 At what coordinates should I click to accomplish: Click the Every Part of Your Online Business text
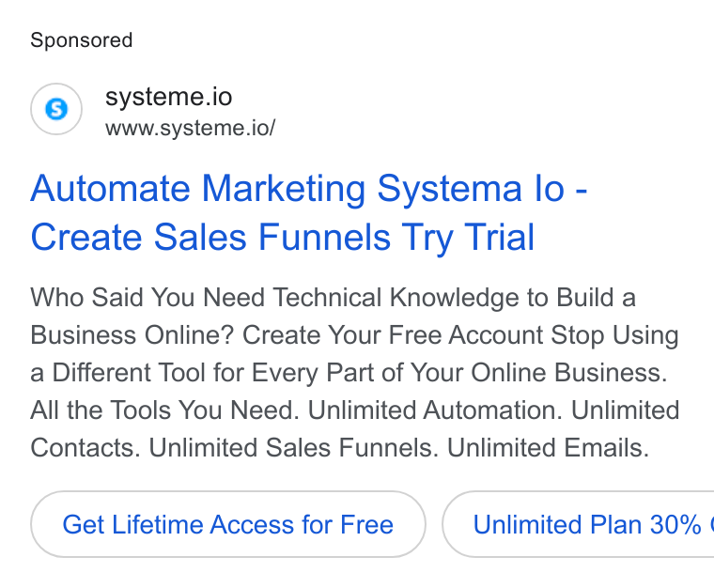pyautogui.click(x=459, y=373)
